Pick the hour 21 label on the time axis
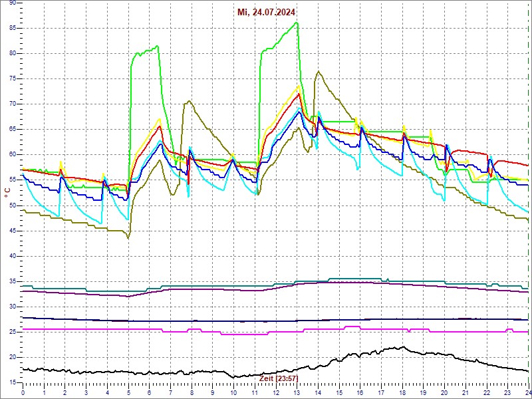Screen dimensions: 532x399 [x=465, y=392]
